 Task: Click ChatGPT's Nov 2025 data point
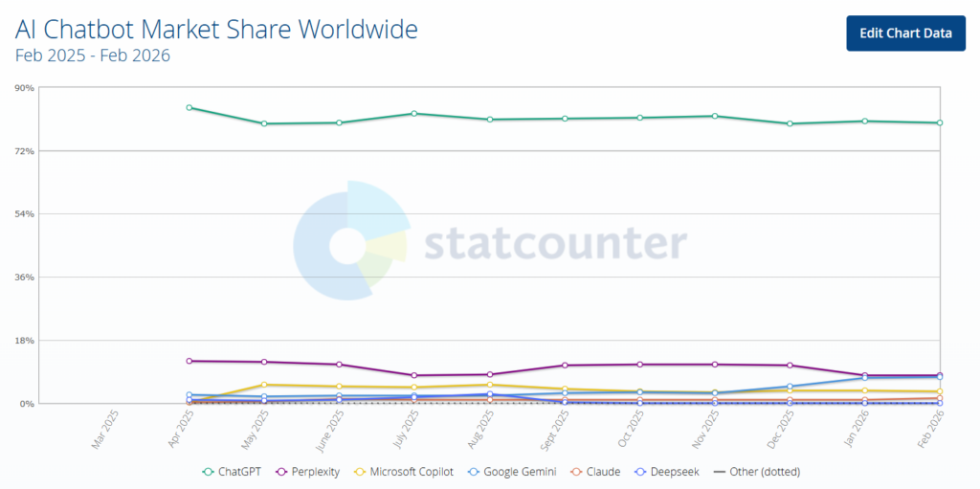(715, 116)
